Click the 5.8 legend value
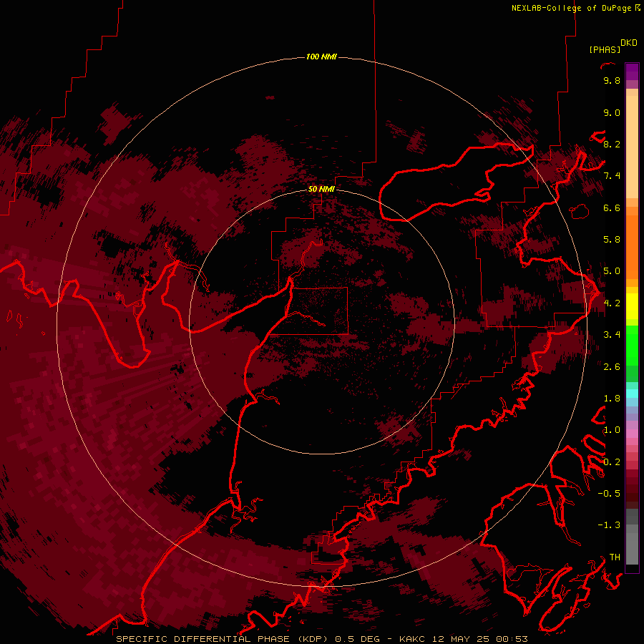The image size is (644, 644). [x=612, y=240]
